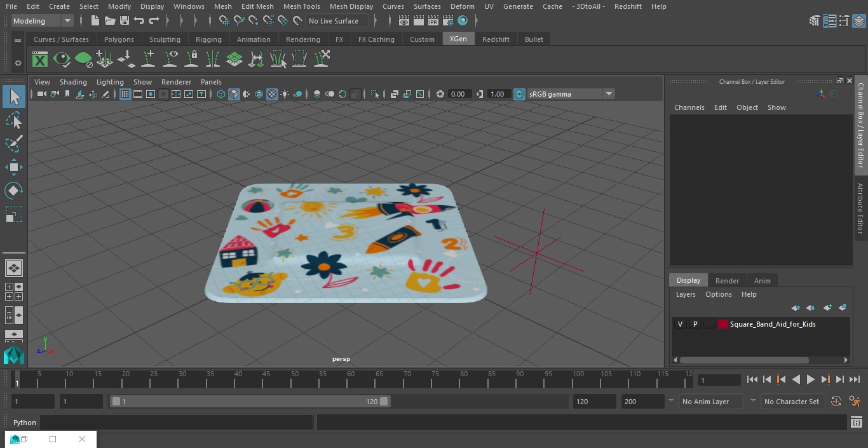This screenshot has width=868, height=448.
Task: Open the sRGB gamma view transform dropdown
Action: pyautogui.click(x=609, y=94)
